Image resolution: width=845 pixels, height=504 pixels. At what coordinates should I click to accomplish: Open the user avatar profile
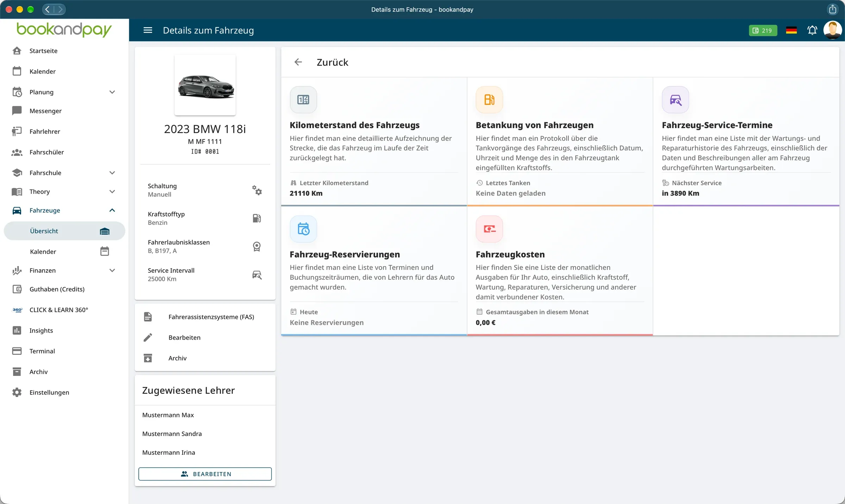point(832,30)
